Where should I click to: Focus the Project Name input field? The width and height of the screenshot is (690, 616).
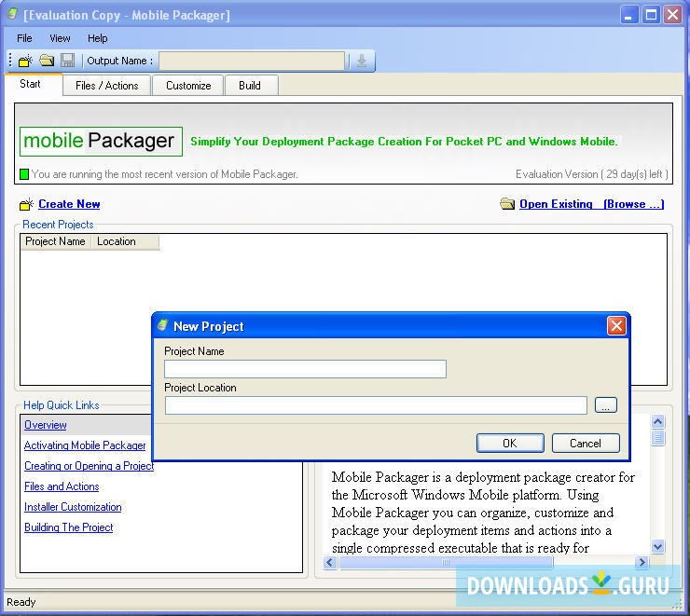coord(305,369)
